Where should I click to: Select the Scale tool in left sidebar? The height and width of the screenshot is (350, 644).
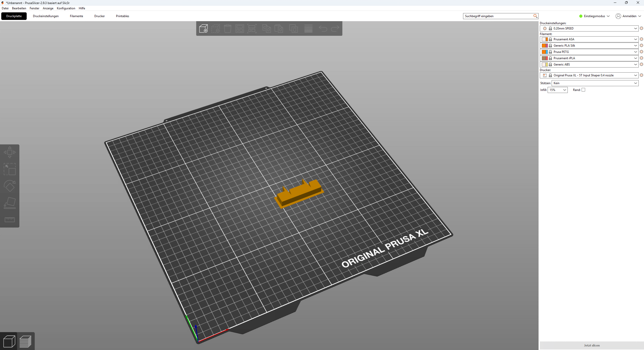10,169
